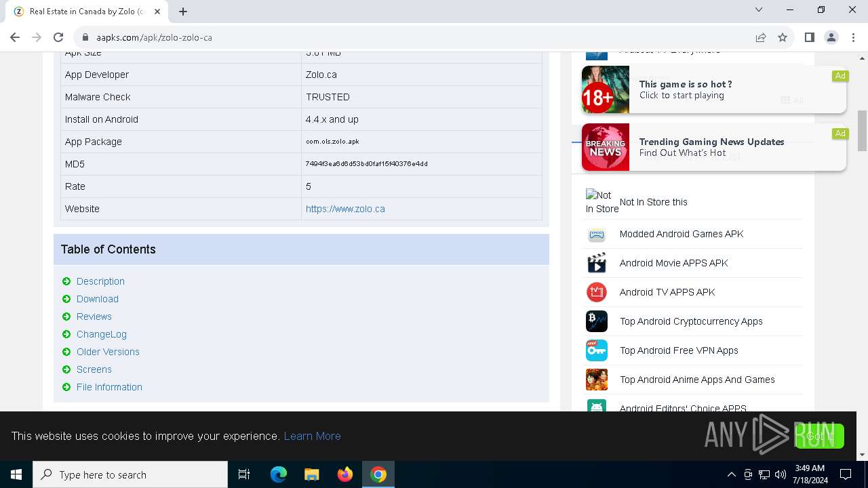The height and width of the screenshot is (488, 868).
Task: Open the Trending Gaming News Updates ad
Action: (714, 147)
